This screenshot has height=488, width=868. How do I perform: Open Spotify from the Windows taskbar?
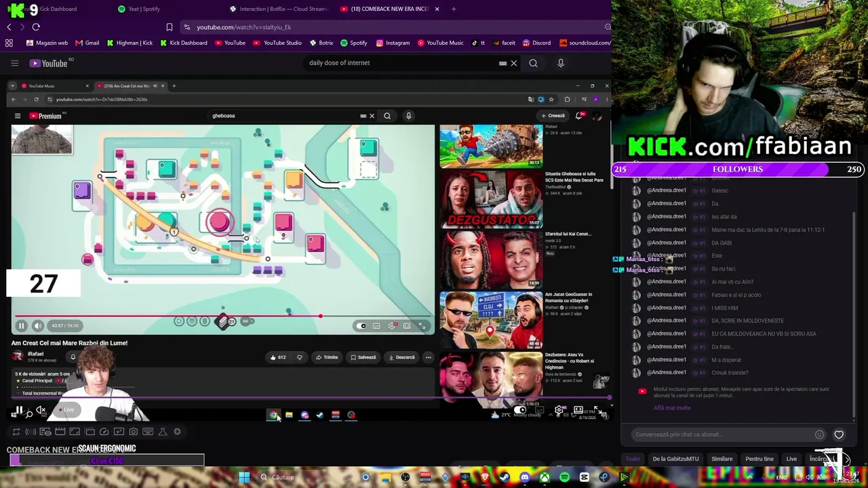click(564, 477)
